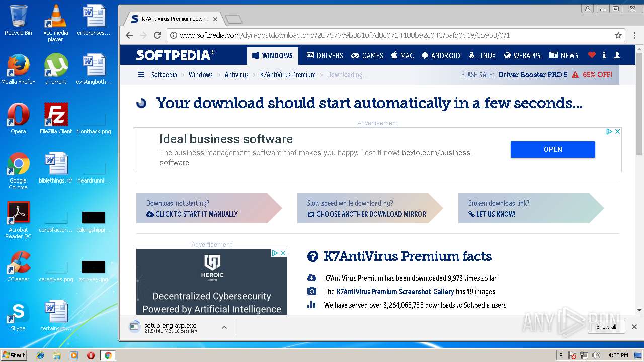Close the Heroic advertisement
The image size is (644, 362).
tap(283, 253)
